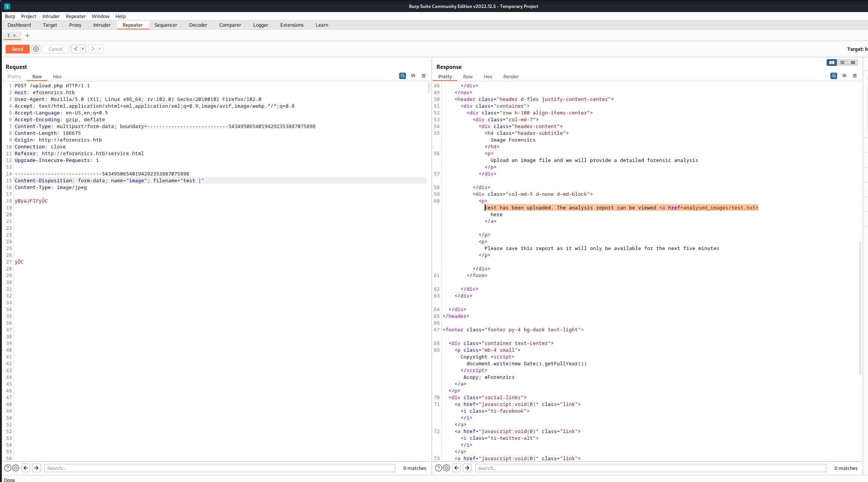The image size is (868, 482).
Task: Click Response search help question icon
Action: coord(438,468)
